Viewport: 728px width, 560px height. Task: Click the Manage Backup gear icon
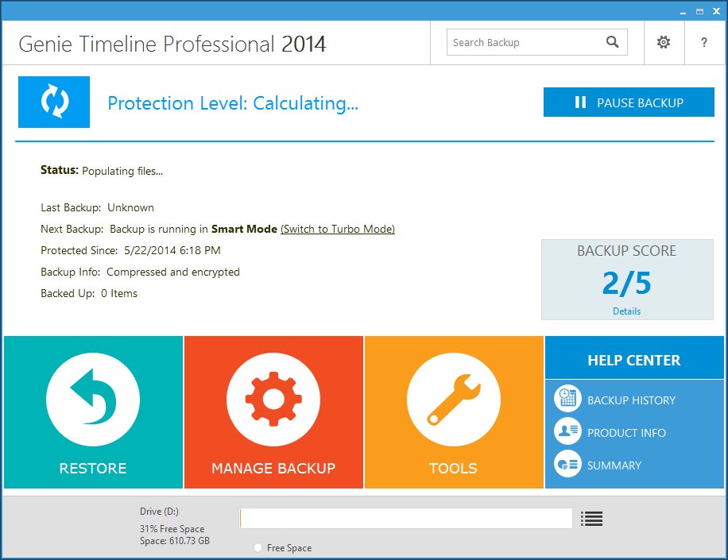tap(273, 399)
